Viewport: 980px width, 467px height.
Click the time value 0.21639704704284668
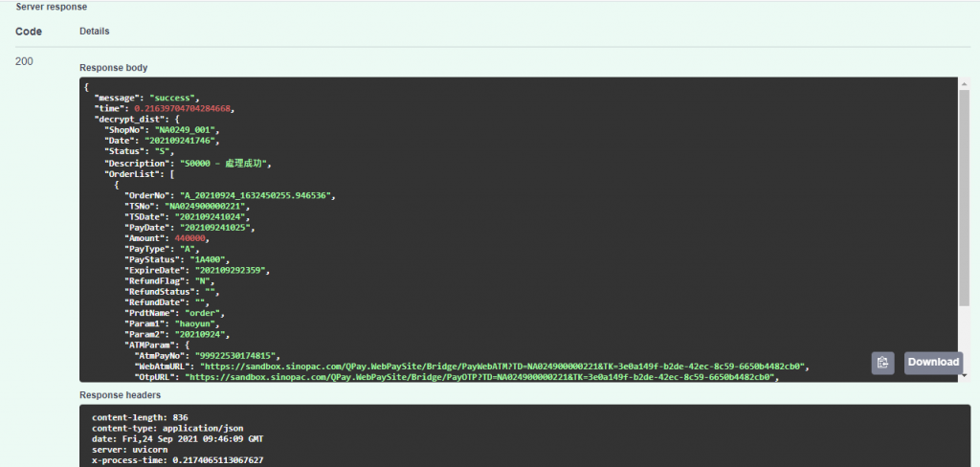[184, 109]
